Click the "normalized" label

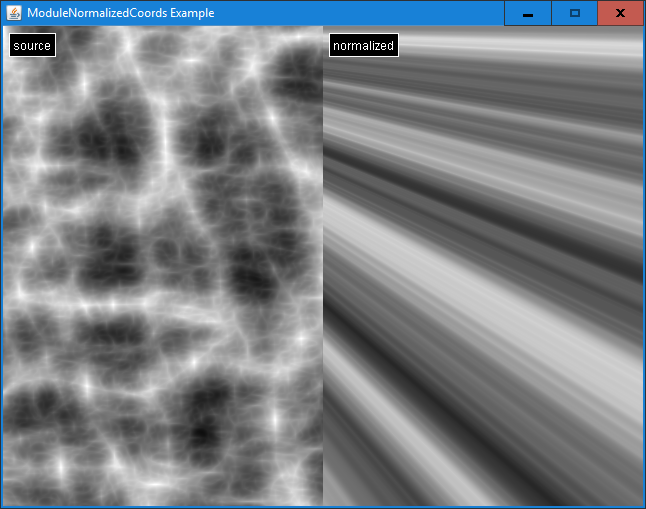coord(363,45)
